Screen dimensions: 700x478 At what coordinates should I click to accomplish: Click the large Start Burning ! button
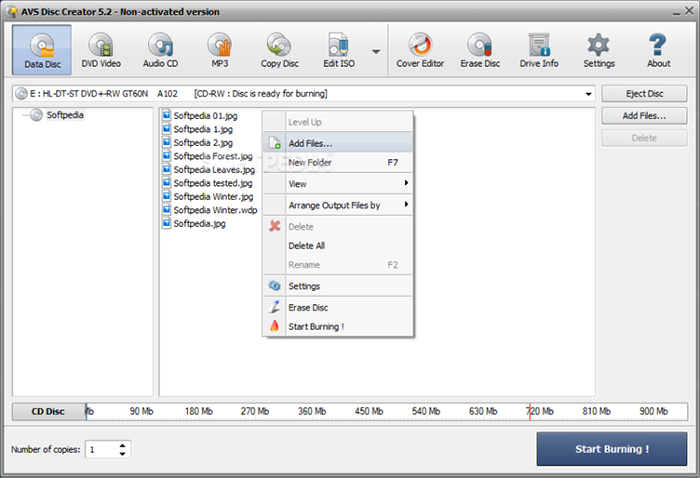click(x=612, y=449)
